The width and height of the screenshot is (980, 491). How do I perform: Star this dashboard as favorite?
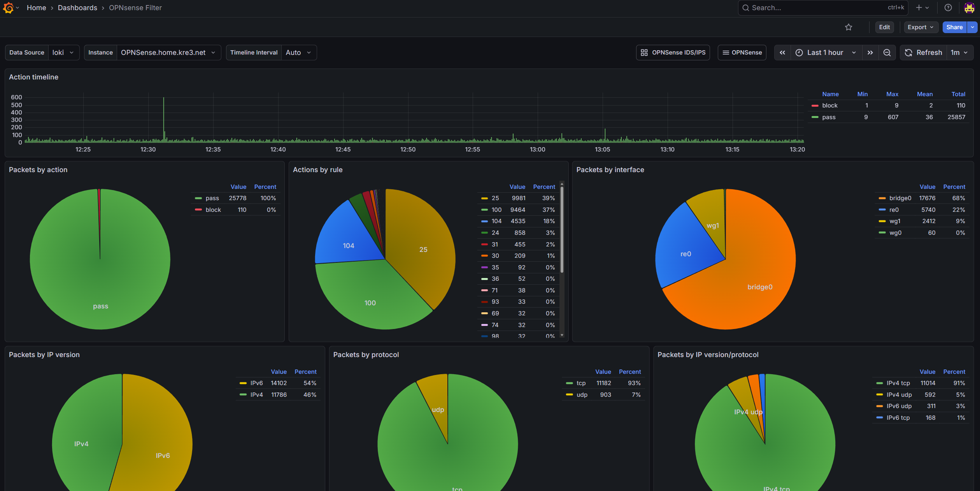click(849, 27)
